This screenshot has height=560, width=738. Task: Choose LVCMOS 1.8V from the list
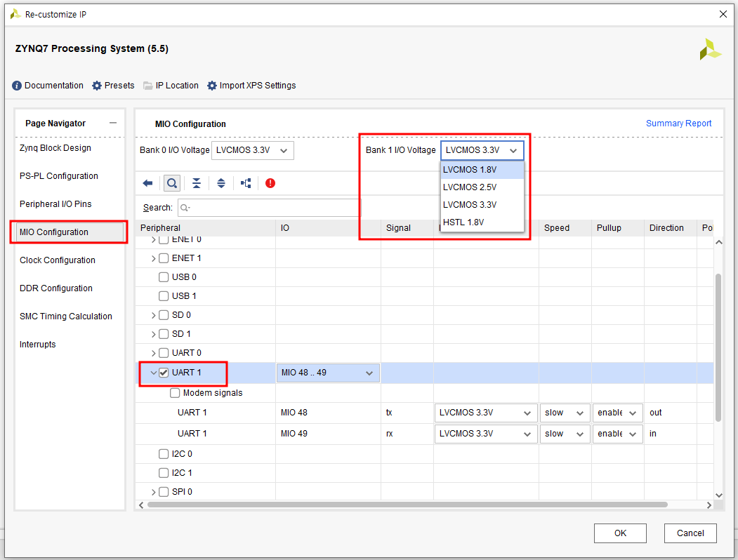coord(482,170)
